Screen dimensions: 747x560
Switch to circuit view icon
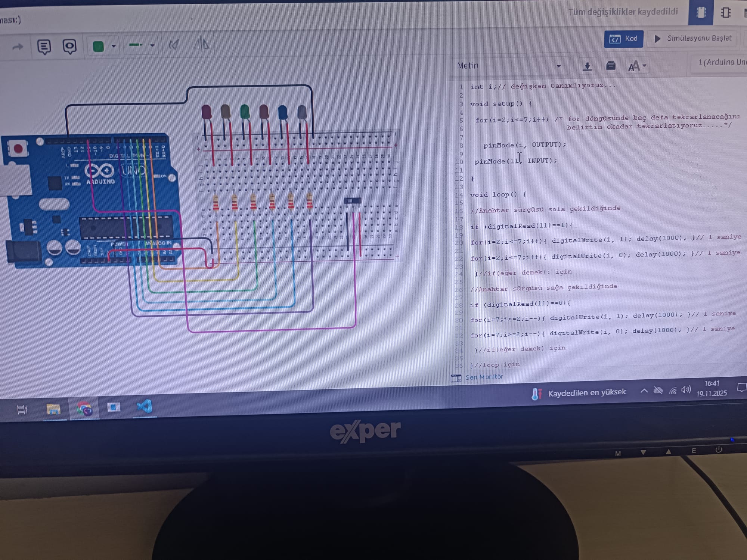pos(701,13)
